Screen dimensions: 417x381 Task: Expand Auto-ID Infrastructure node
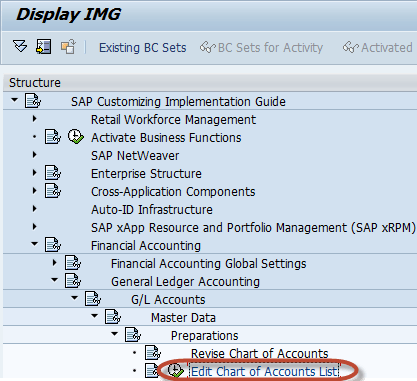[34, 208]
